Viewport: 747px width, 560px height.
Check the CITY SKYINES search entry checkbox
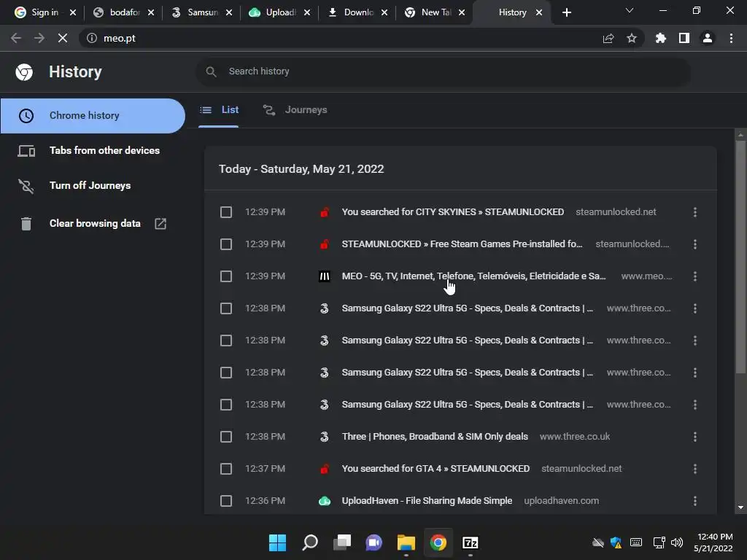(226, 212)
